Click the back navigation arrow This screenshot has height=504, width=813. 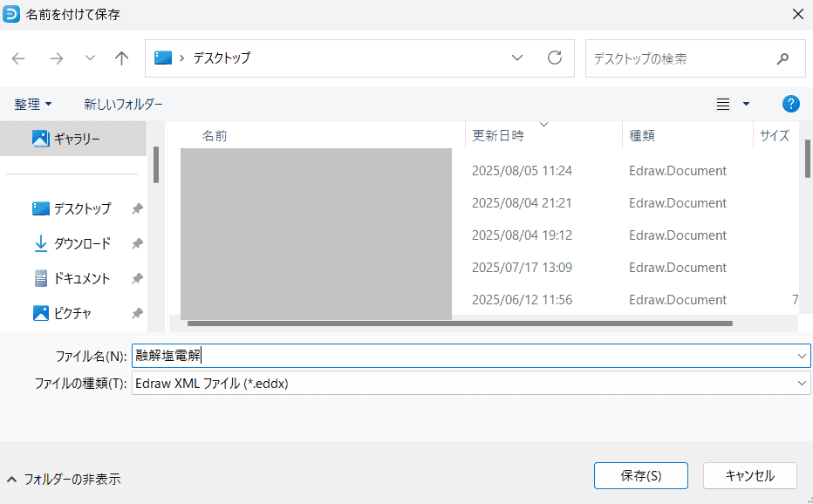click(18, 58)
